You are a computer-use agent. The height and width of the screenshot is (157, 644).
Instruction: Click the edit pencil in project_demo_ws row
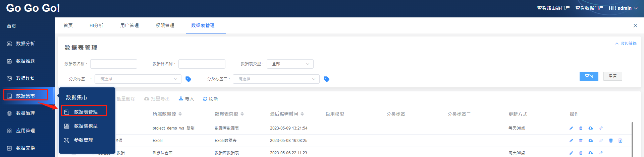pos(571,128)
